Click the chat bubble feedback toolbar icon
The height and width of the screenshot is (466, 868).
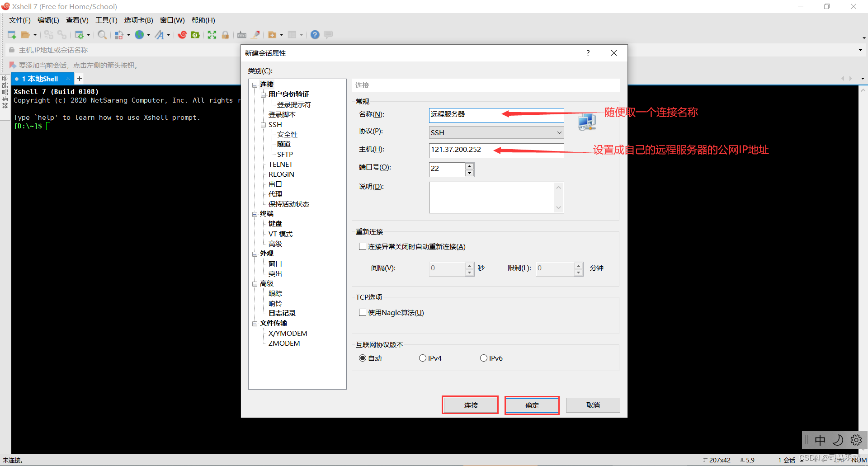pyautogui.click(x=329, y=35)
